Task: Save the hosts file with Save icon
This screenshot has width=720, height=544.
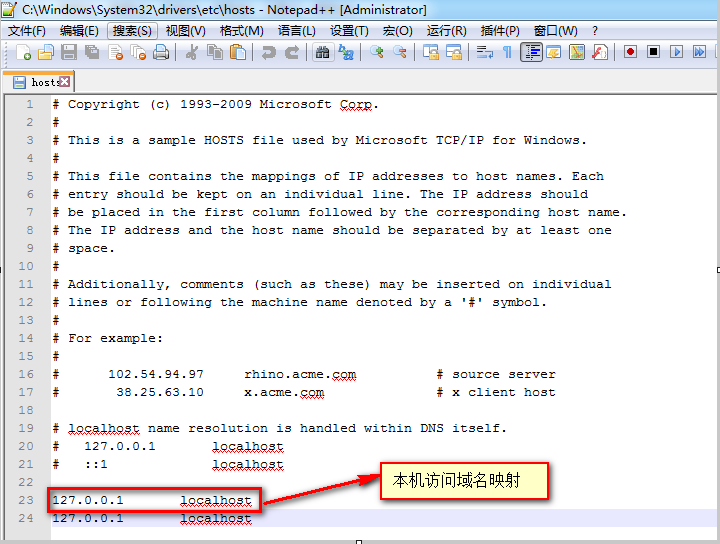Action: click(x=69, y=52)
